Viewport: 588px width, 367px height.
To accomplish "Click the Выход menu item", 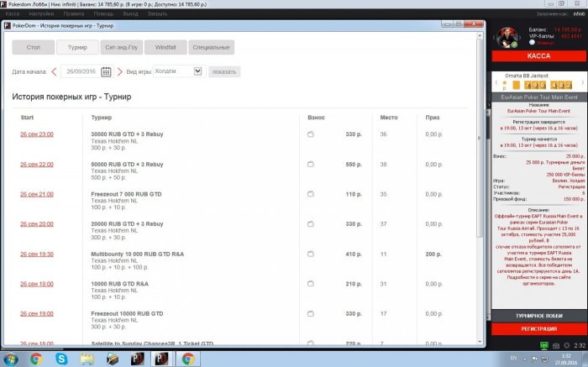I will coord(130,14).
